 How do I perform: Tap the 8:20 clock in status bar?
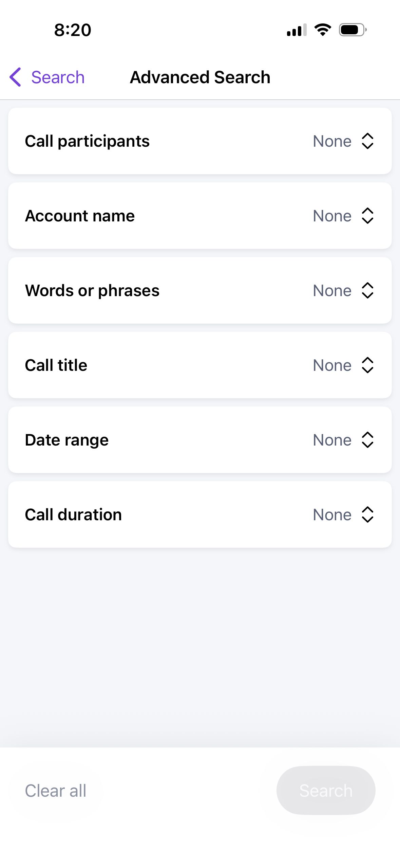(73, 30)
